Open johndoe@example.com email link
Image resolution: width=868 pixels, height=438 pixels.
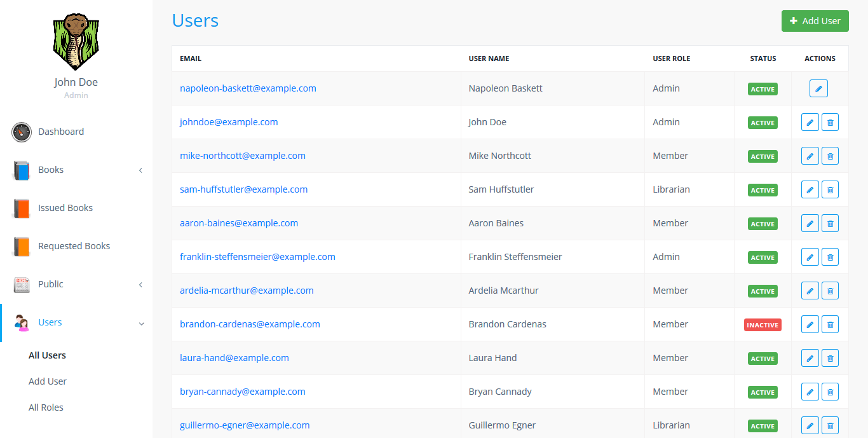[x=229, y=122]
